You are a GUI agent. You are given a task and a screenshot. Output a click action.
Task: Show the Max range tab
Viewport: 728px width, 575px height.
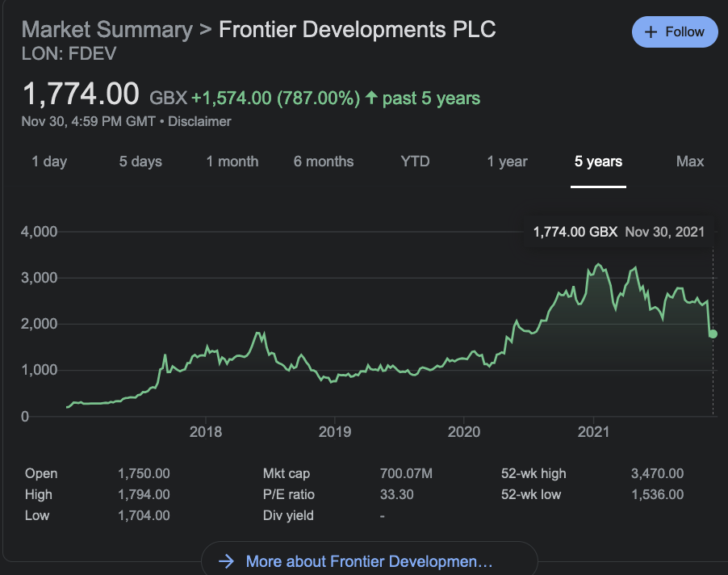point(690,162)
